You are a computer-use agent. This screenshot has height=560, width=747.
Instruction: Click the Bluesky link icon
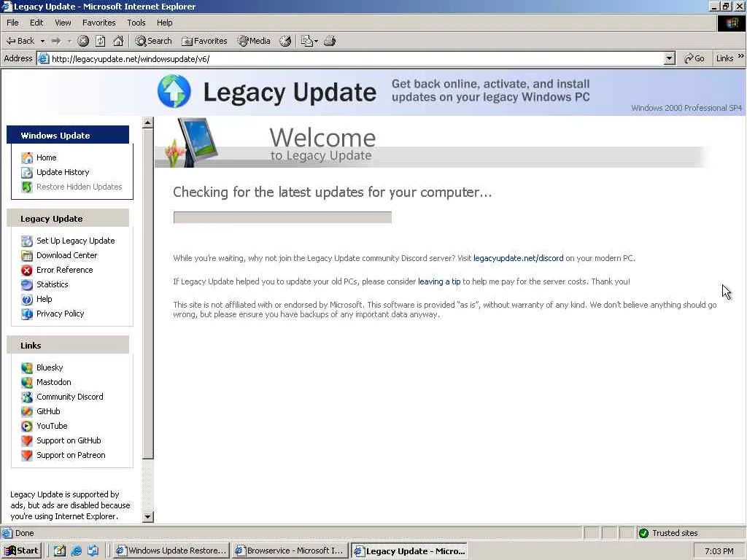click(x=27, y=368)
